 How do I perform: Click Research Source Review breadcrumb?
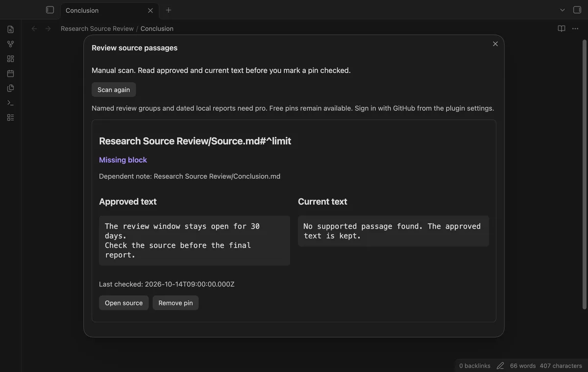click(97, 28)
